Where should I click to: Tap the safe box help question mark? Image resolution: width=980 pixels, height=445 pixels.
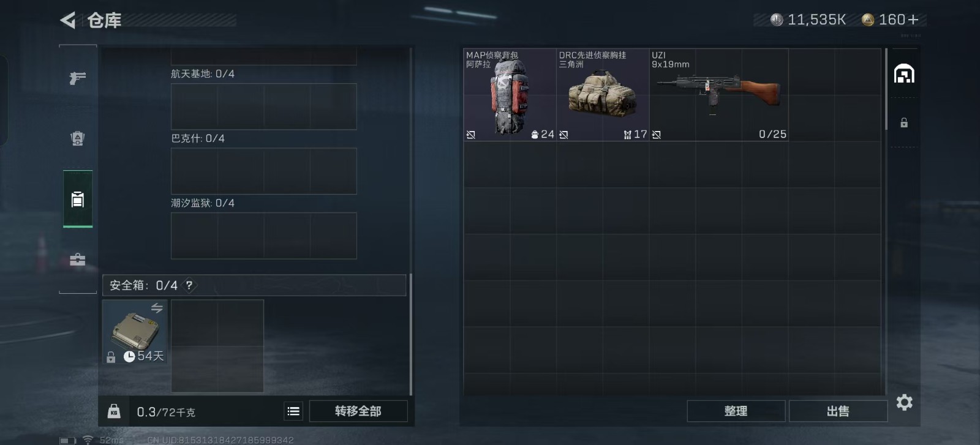click(x=189, y=285)
